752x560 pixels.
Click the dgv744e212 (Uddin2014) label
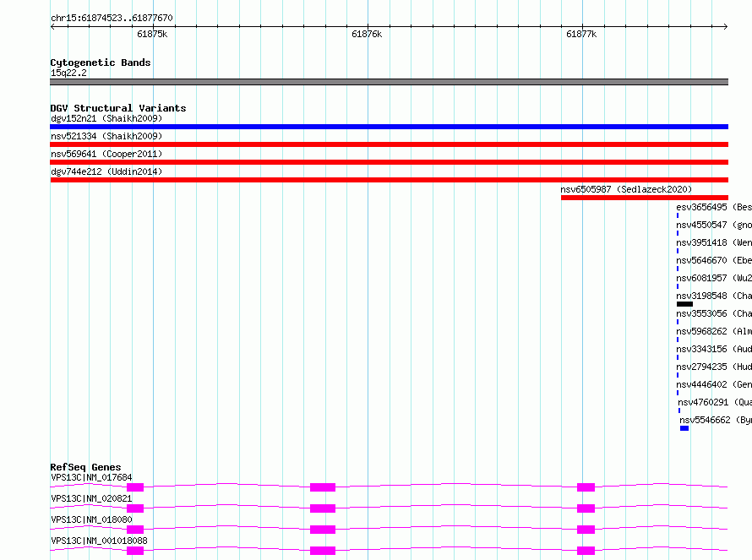point(106,171)
